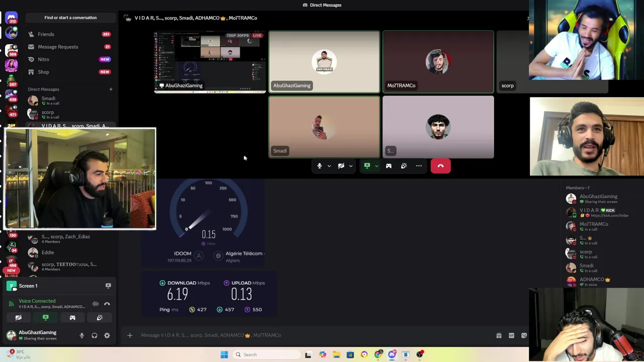
Task: Open weather widget showing 30°C
Action: 19,354
